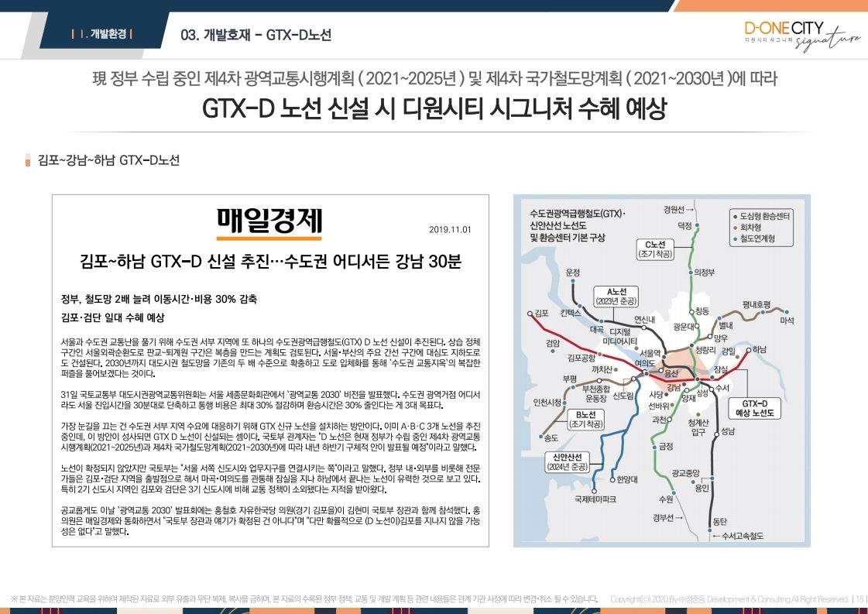Image resolution: width=868 pixels, height=614 pixels.
Task: Click the '한양대' station label
Action: click(x=626, y=479)
